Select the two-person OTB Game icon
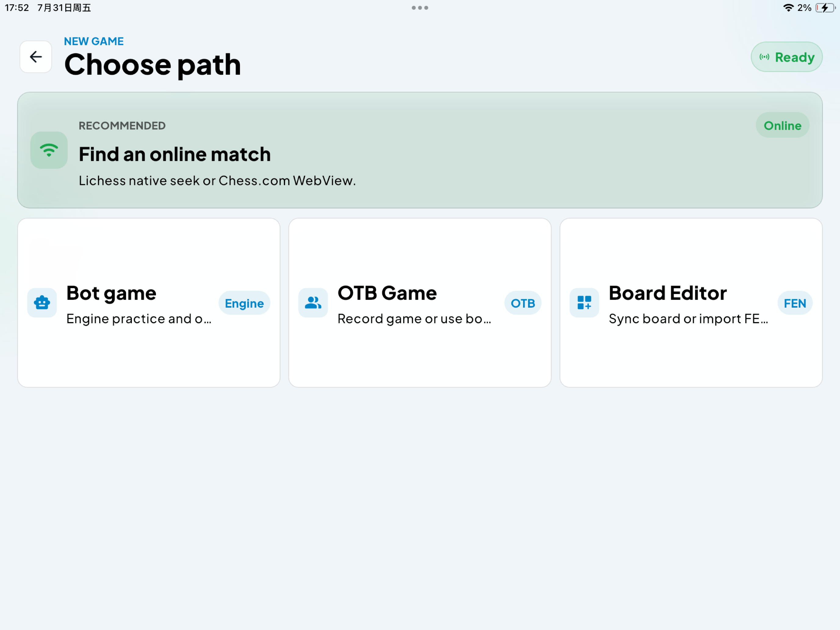Screen dimensions: 840x630 313,303
